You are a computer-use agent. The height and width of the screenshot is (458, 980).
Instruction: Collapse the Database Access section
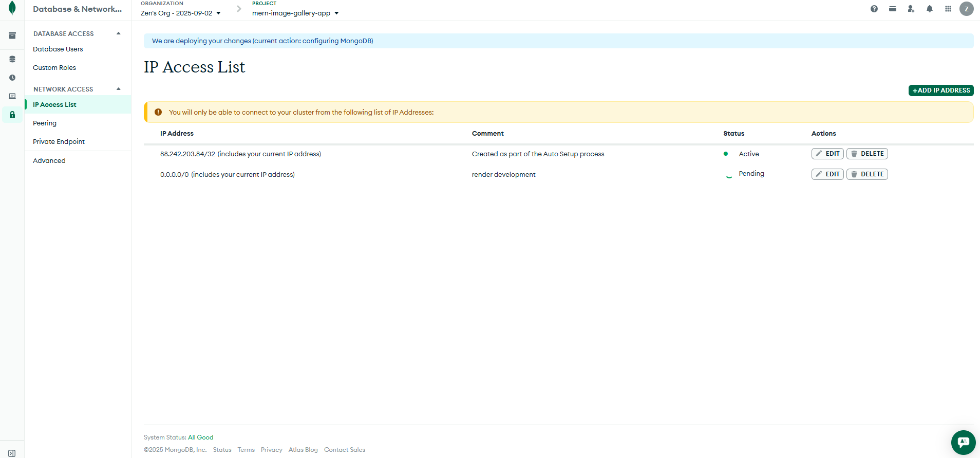coord(119,33)
